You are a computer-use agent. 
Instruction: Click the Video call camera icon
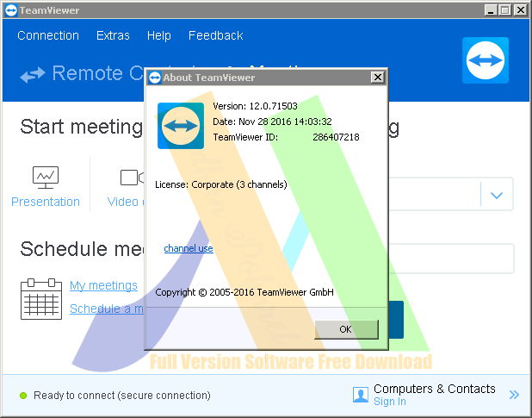pyautogui.click(x=132, y=178)
